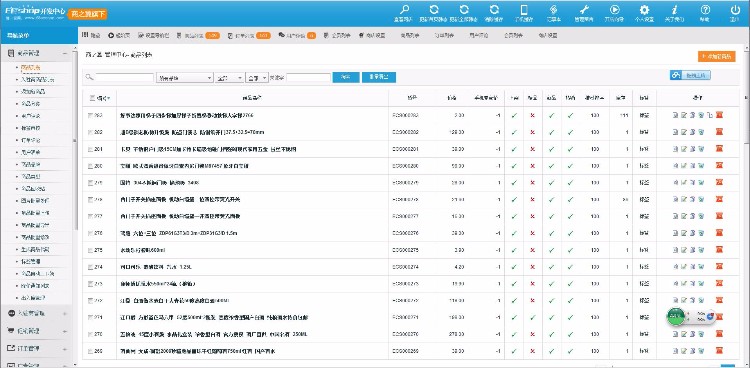Toggle the red cross status in row 280
The height and width of the screenshot is (368, 750).
(532, 166)
